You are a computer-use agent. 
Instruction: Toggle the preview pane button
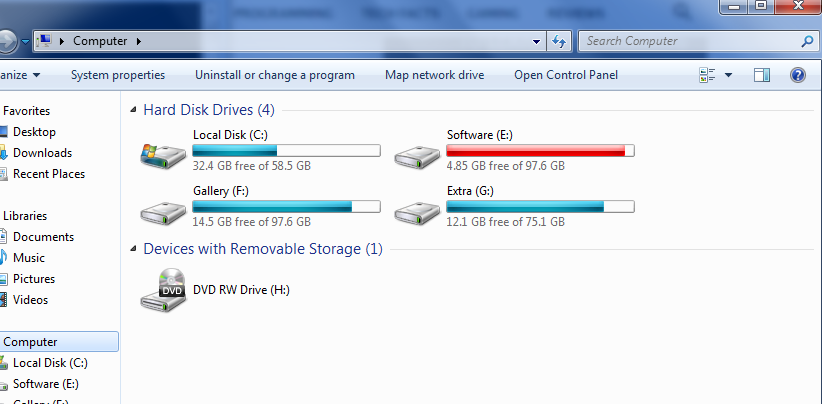(x=762, y=75)
